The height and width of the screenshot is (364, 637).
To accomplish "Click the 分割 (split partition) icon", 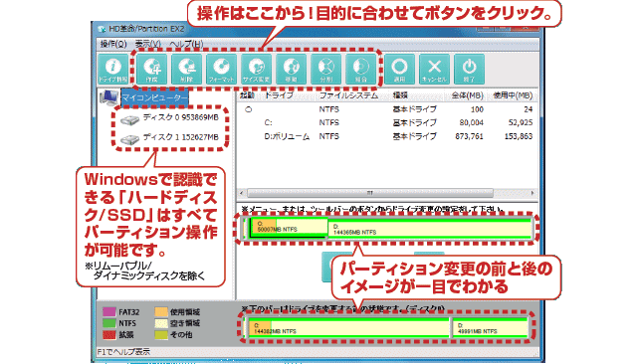I will [x=326, y=69].
